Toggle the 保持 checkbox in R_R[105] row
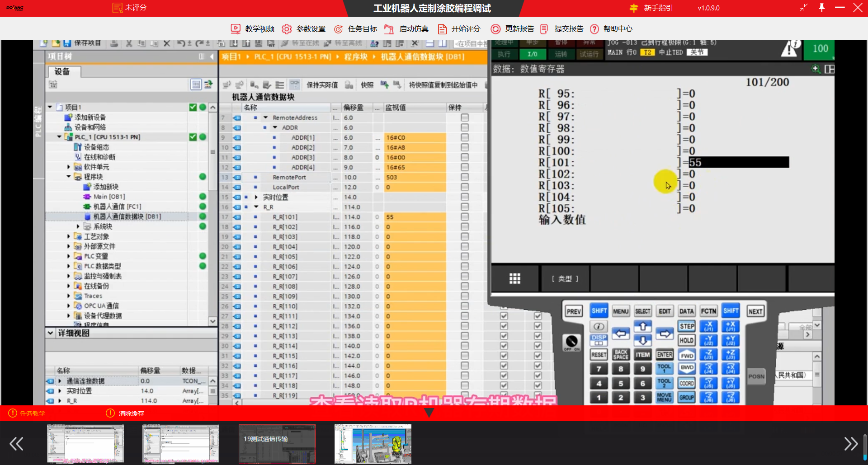 click(x=464, y=257)
